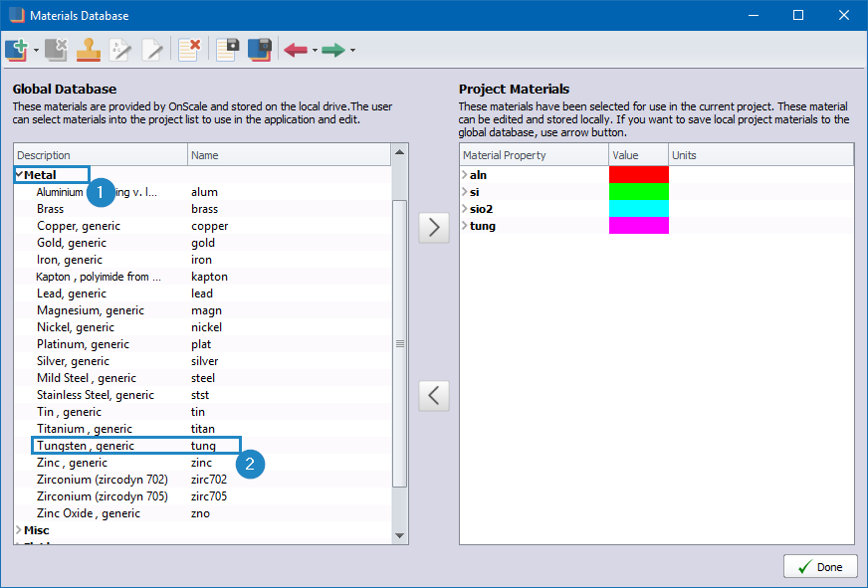Click the vertical scrollbar thumb in Global Database

pyautogui.click(x=400, y=343)
